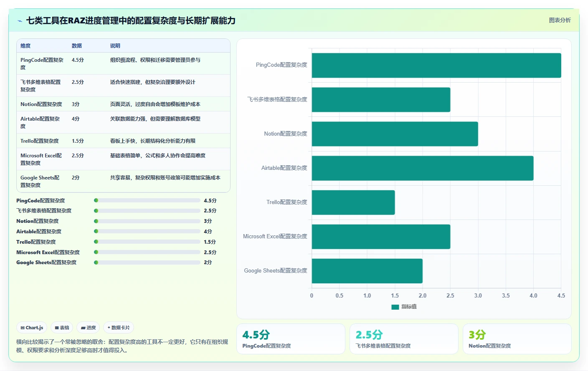Click the cell "关联数据能力强，但需要理解数据库模型"
Viewport: 588px width, 371px height.
tap(155, 119)
